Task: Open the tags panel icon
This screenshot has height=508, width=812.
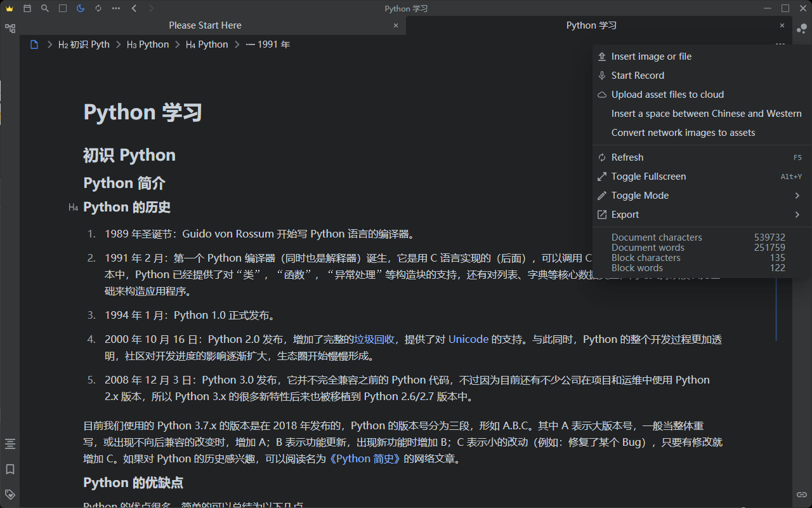Action: (10, 494)
